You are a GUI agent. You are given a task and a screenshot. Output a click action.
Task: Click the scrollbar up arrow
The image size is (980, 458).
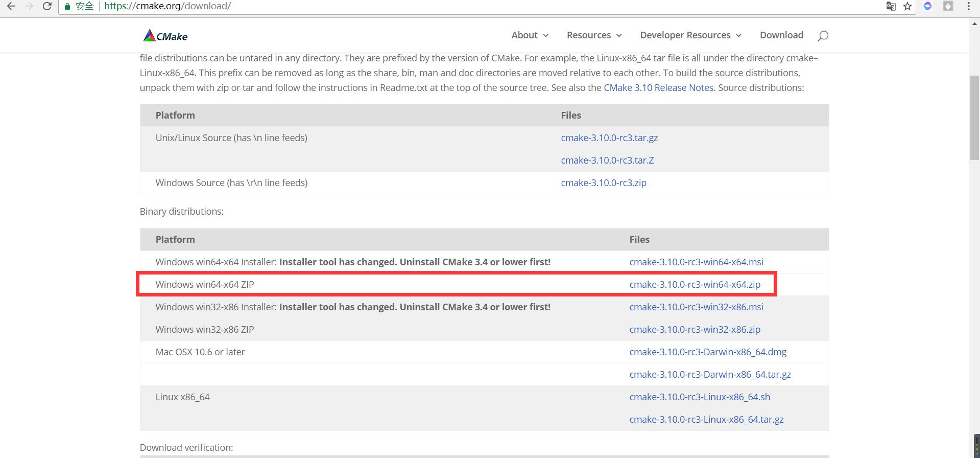click(x=974, y=23)
